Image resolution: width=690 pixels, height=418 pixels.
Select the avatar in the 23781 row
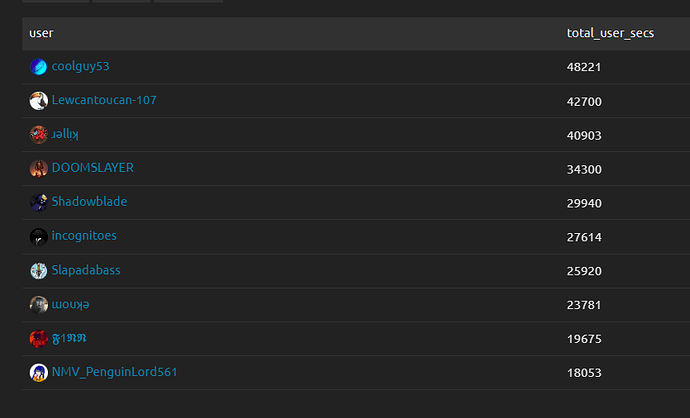point(39,305)
